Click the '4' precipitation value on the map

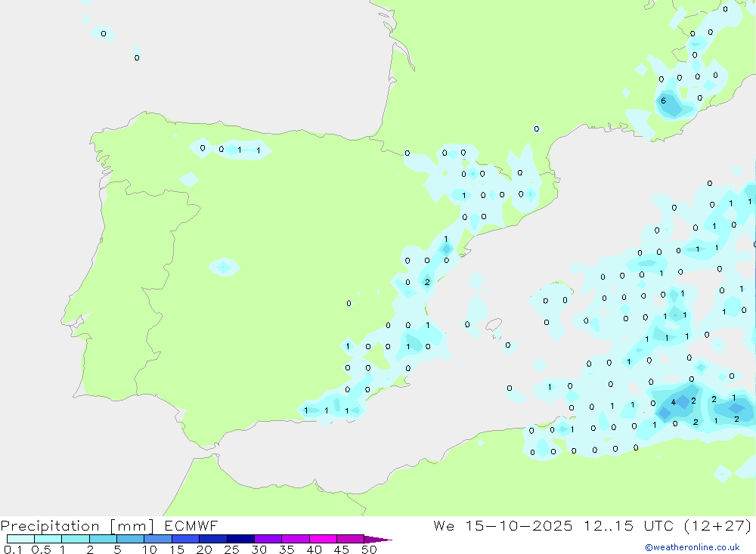click(674, 402)
